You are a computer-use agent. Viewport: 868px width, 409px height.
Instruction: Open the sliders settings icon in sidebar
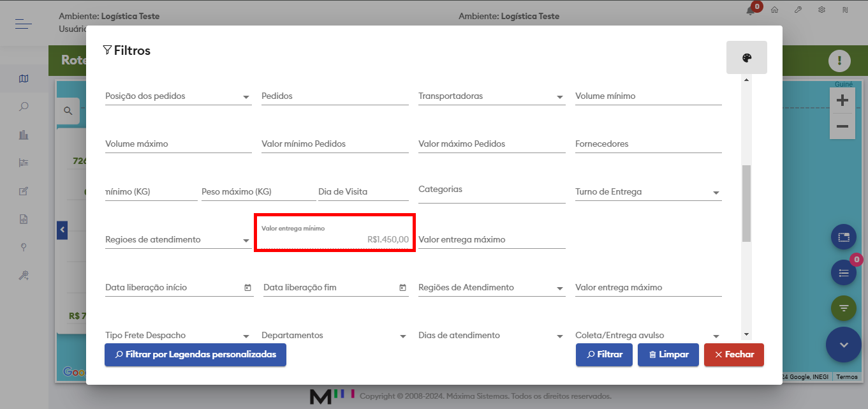24,163
